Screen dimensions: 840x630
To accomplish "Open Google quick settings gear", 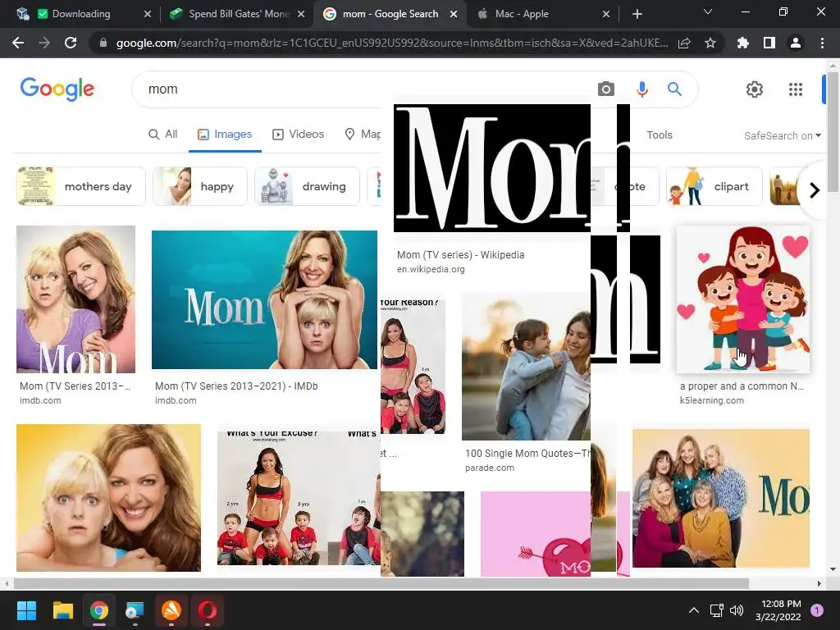I will click(755, 89).
